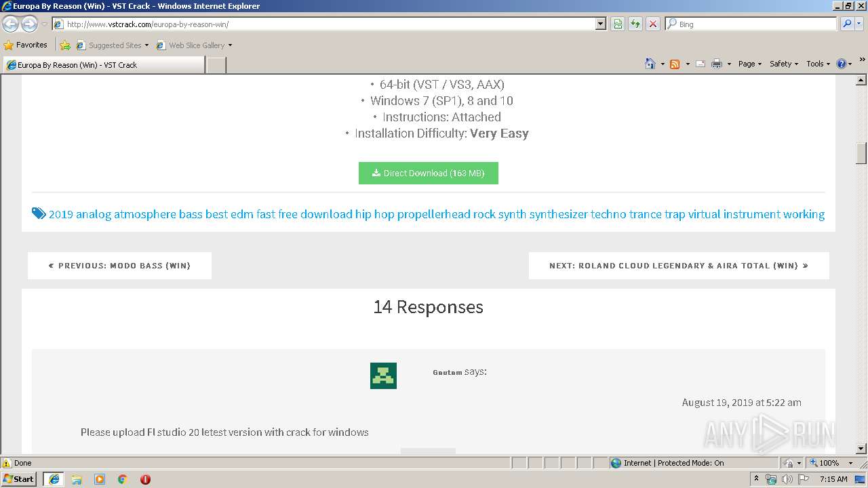Click the tags icon beside 2019
Screen dimensions: 868x488
coord(39,213)
